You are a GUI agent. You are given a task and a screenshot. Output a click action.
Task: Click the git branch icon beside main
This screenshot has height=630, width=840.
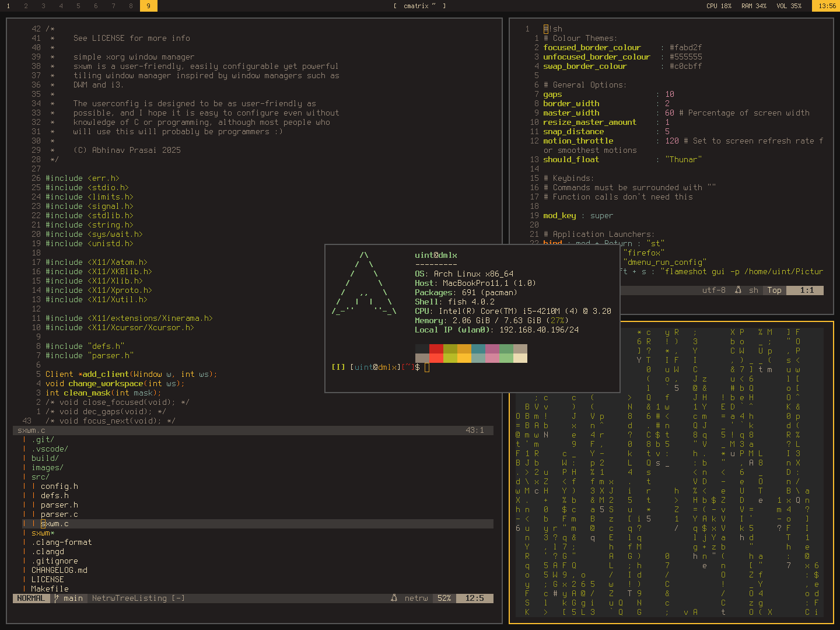[x=57, y=598]
